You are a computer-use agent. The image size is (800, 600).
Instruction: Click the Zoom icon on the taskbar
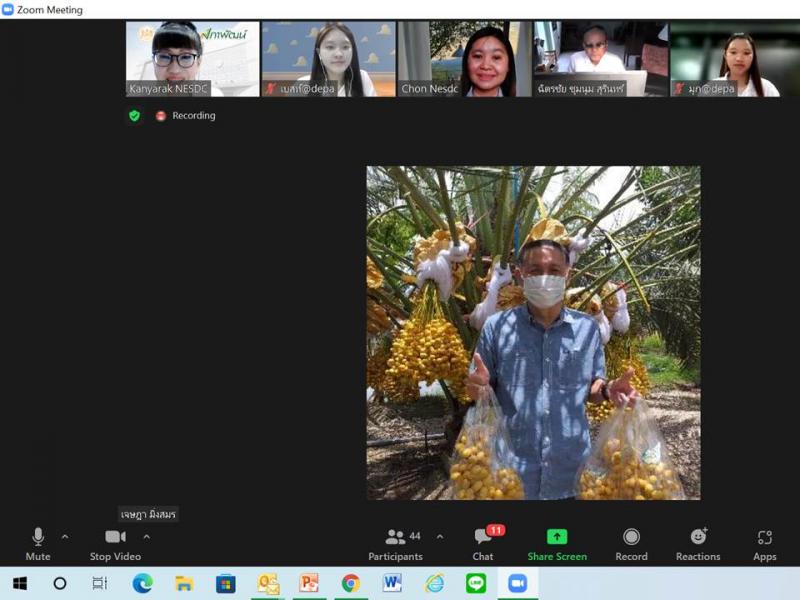coord(517,583)
